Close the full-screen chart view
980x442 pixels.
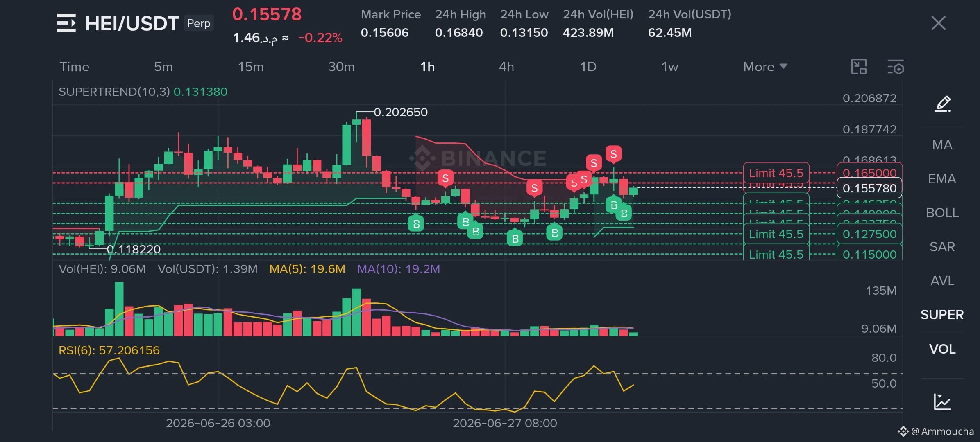[938, 23]
